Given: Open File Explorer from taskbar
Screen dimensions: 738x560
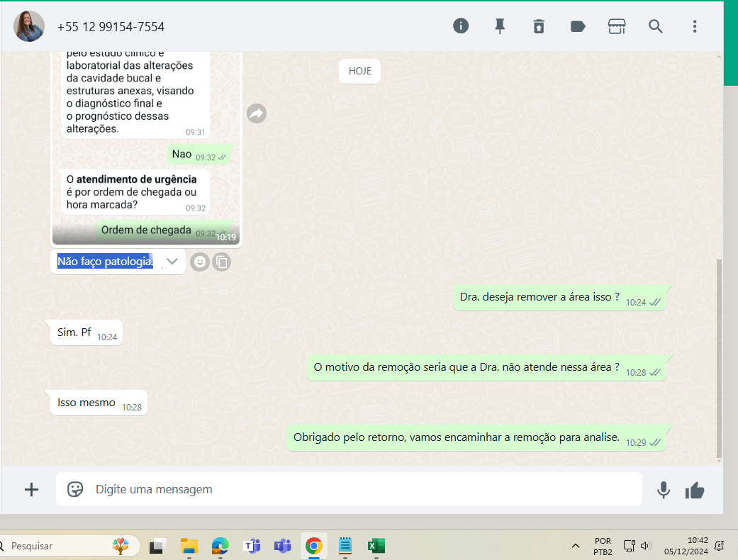Looking at the screenshot, I should [x=189, y=546].
